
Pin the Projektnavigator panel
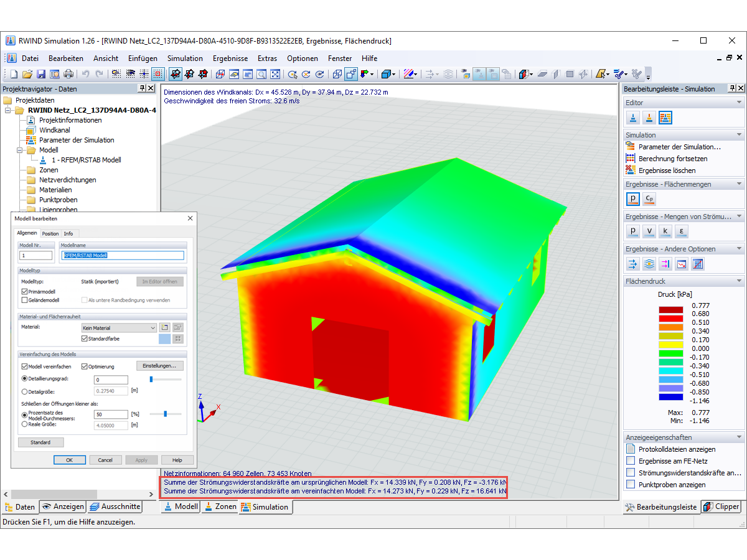[x=142, y=88]
